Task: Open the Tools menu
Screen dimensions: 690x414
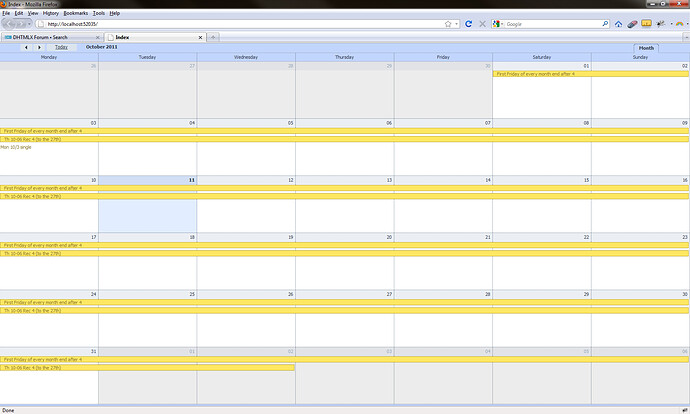Action: (99, 13)
